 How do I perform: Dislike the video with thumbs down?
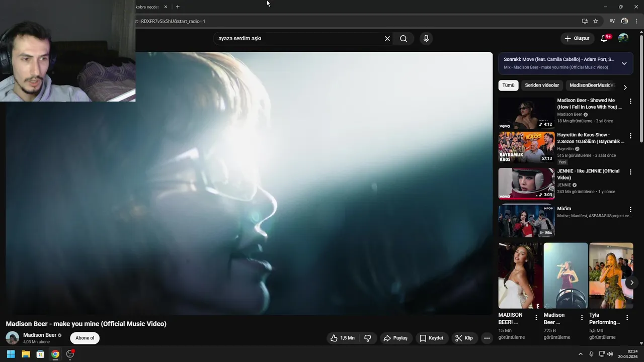point(368,338)
